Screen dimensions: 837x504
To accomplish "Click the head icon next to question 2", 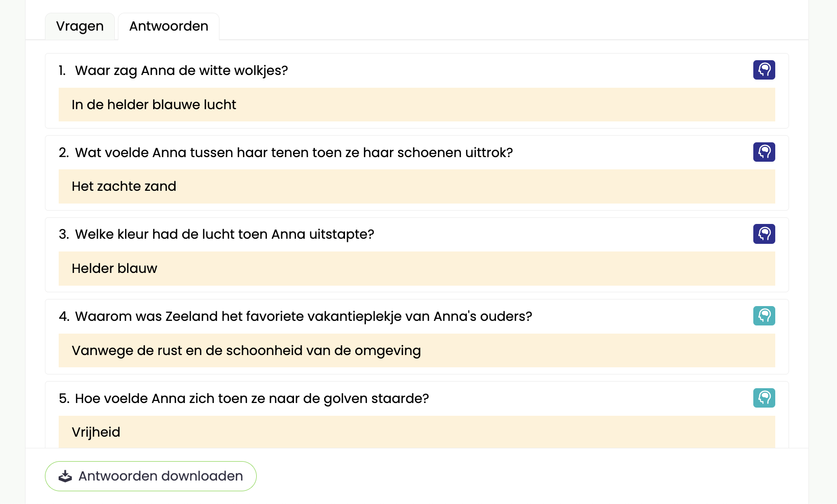I will [764, 152].
